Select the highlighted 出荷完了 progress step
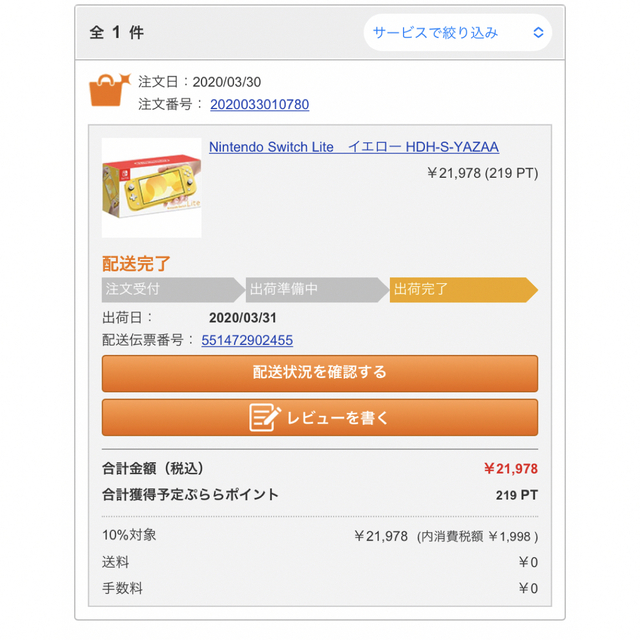Screen dimensions: 640x640 click(x=463, y=289)
